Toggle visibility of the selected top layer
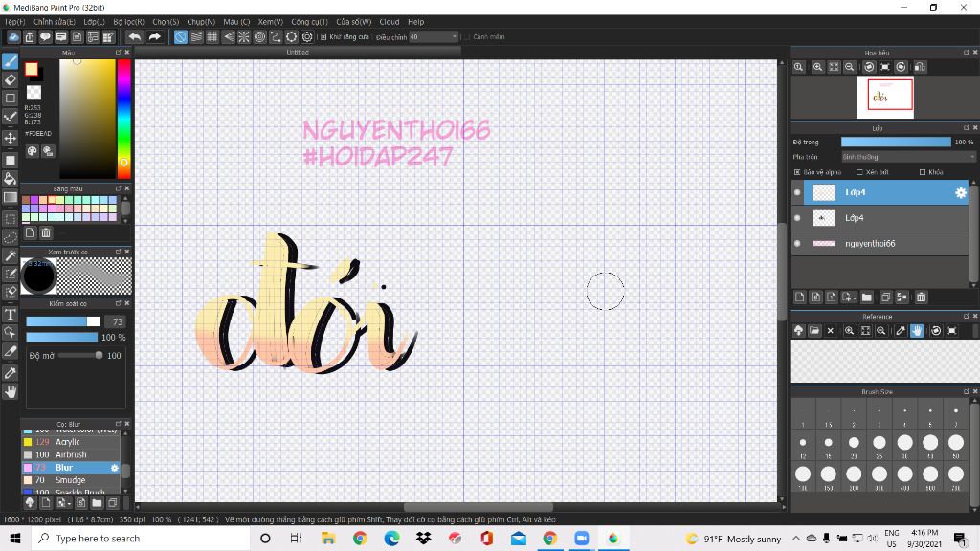Screen dimensions: 980x551 pyautogui.click(x=797, y=192)
